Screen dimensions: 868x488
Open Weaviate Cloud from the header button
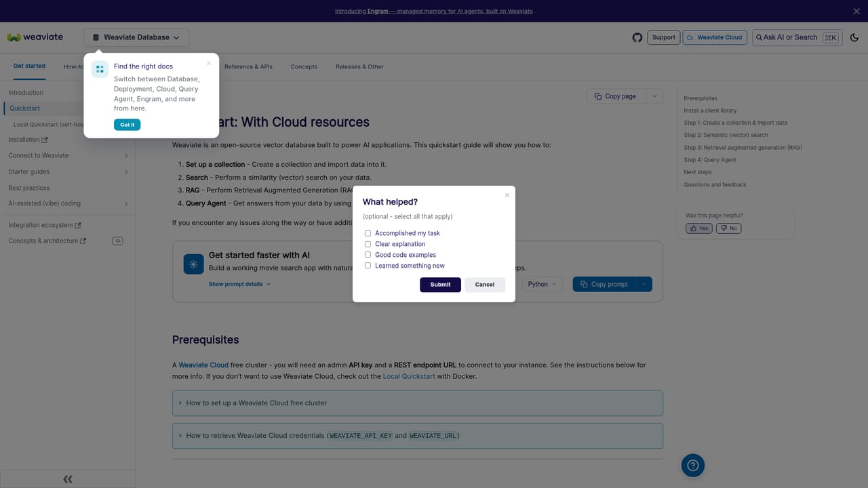[x=715, y=37]
